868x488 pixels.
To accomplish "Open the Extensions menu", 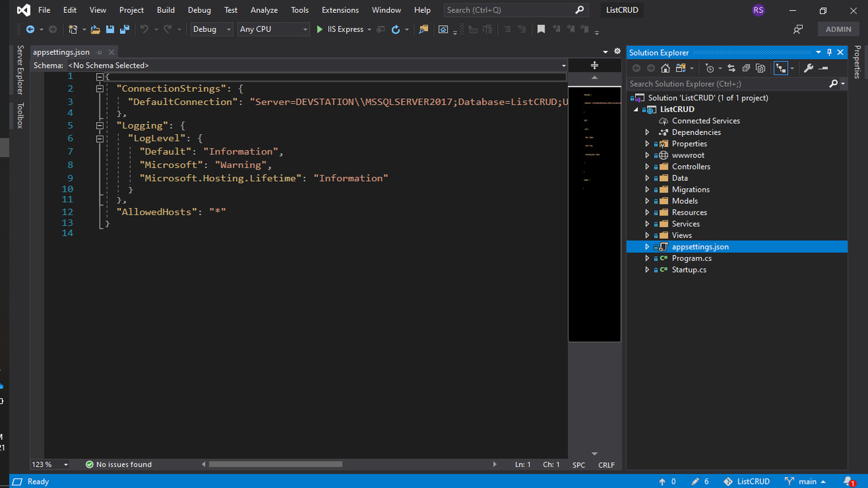I will (340, 10).
